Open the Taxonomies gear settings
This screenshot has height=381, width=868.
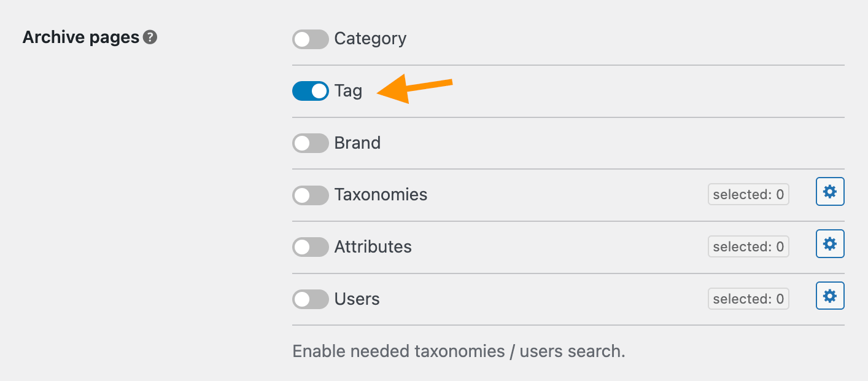coord(830,192)
